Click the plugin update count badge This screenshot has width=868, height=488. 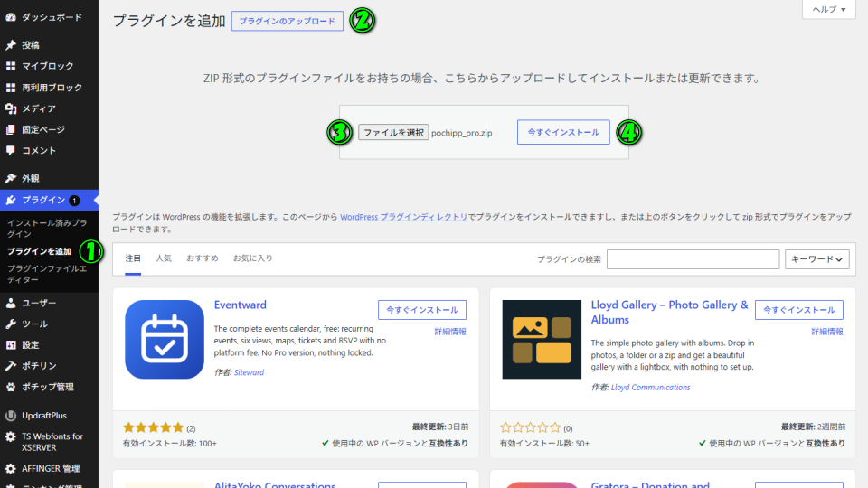(74, 201)
